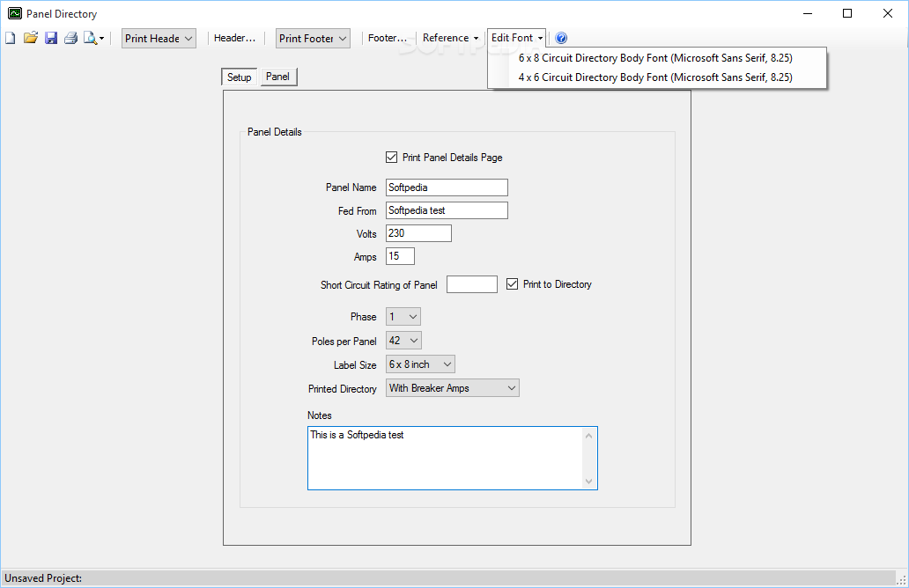Open the Reference dropdown menu
Screen dimensions: 909x588
coord(450,38)
